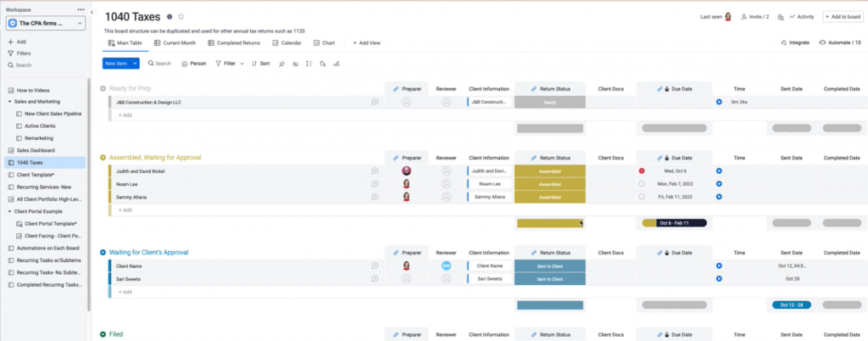Assign empty preparer for J&B Construction

[406, 102]
